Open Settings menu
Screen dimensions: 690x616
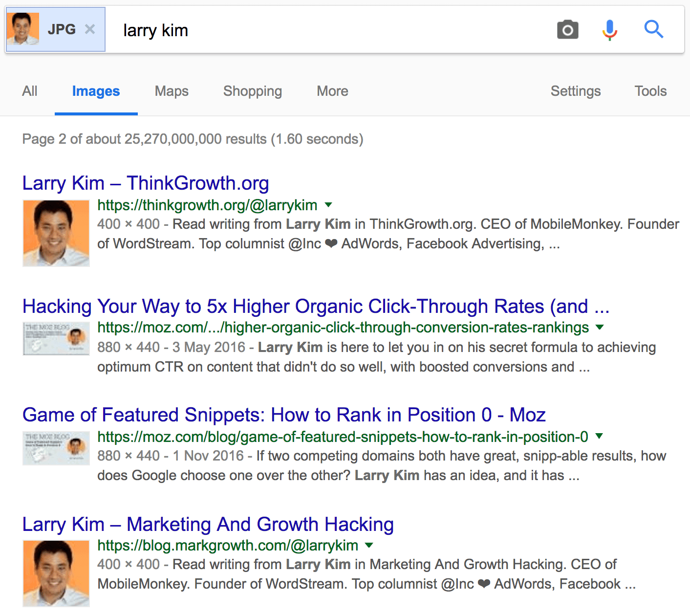pos(576,91)
